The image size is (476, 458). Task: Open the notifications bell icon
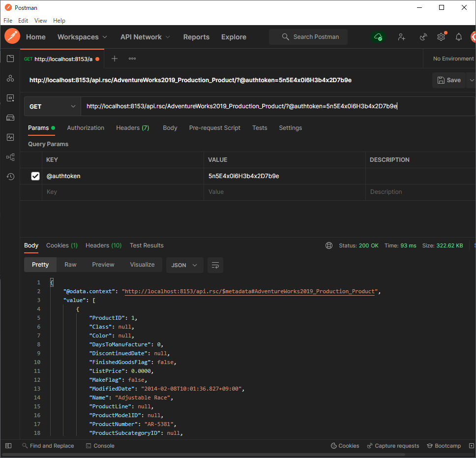(x=459, y=37)
